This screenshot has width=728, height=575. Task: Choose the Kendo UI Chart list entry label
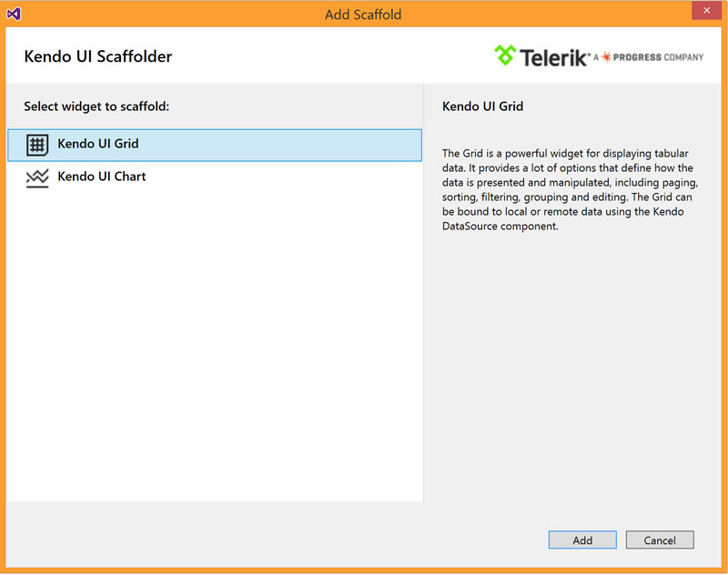coord(102,177)
